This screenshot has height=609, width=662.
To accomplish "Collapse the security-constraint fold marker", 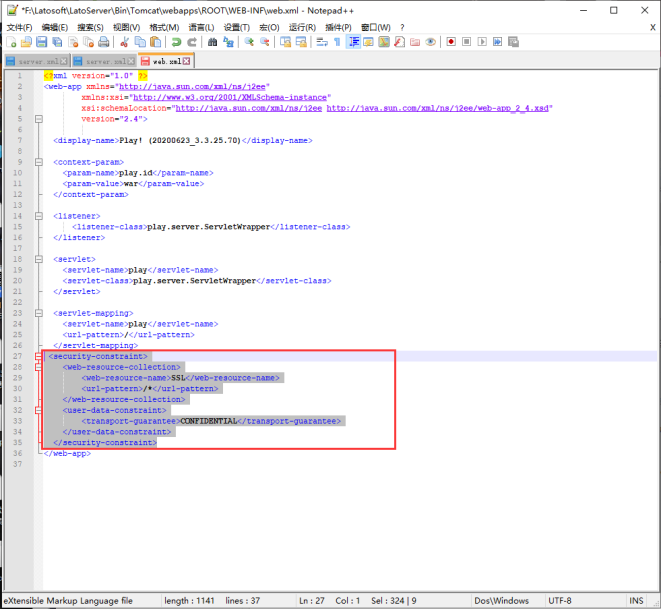I will 39,356.
